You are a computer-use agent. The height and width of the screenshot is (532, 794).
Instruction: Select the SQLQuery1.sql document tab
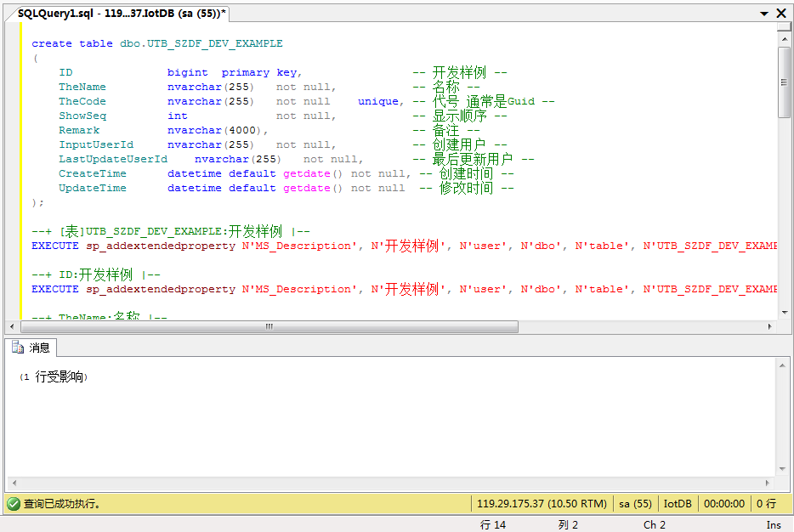click(121, 14)
